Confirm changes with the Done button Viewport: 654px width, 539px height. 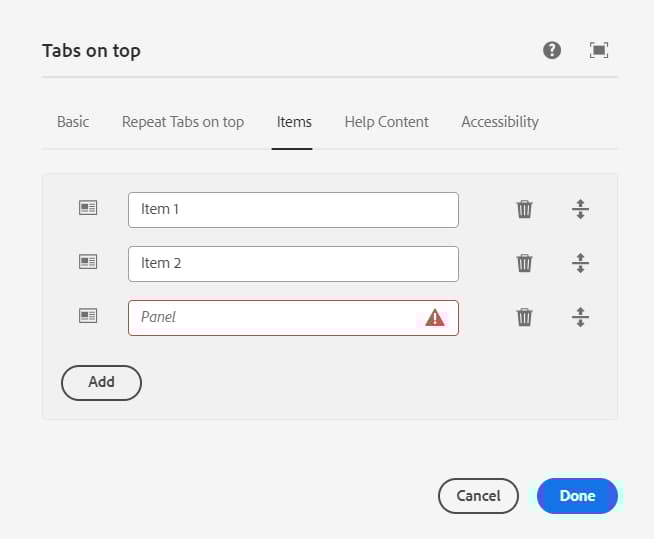(577, 496)
